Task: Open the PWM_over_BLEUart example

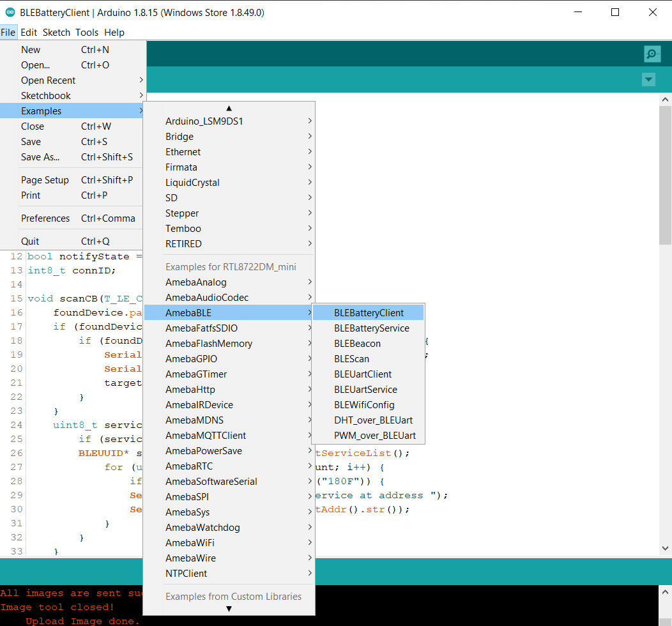Action: pyautogui.click(x=368, y=436)
